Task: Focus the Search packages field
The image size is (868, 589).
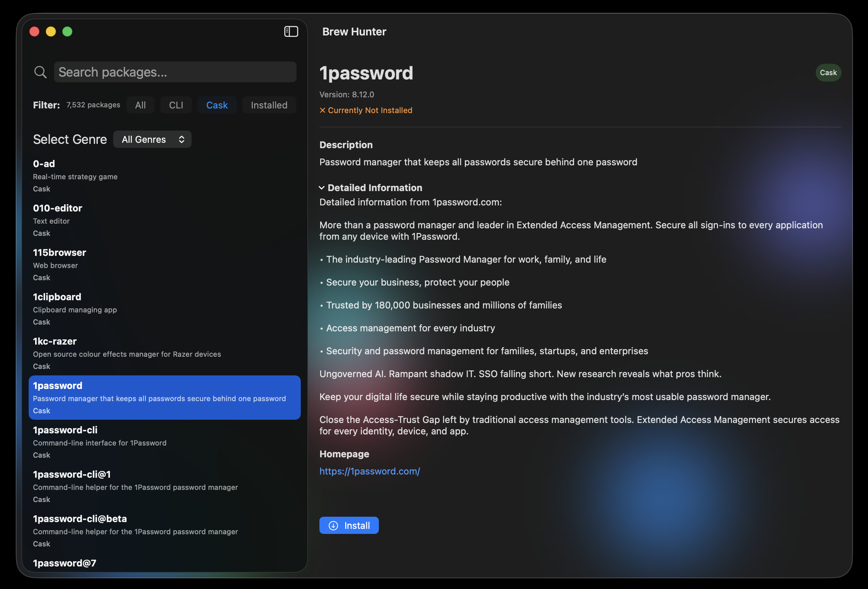Action: [x=175, y=72]
